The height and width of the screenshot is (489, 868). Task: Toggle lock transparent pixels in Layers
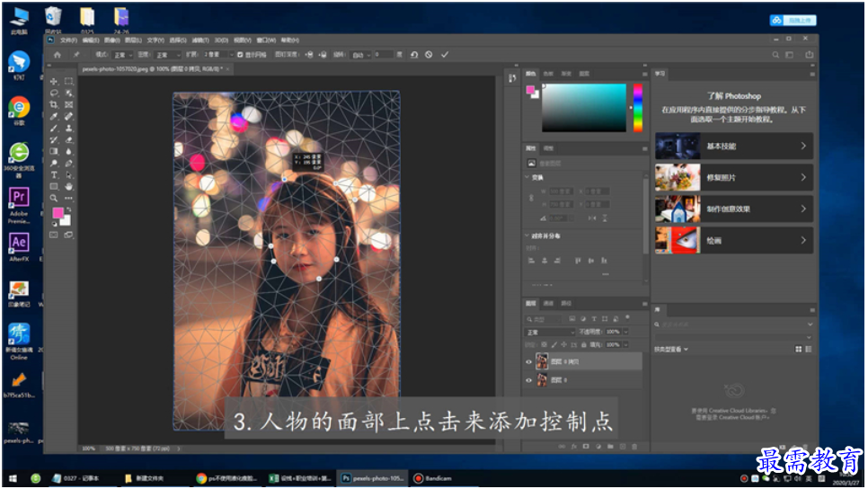point(545,344)
